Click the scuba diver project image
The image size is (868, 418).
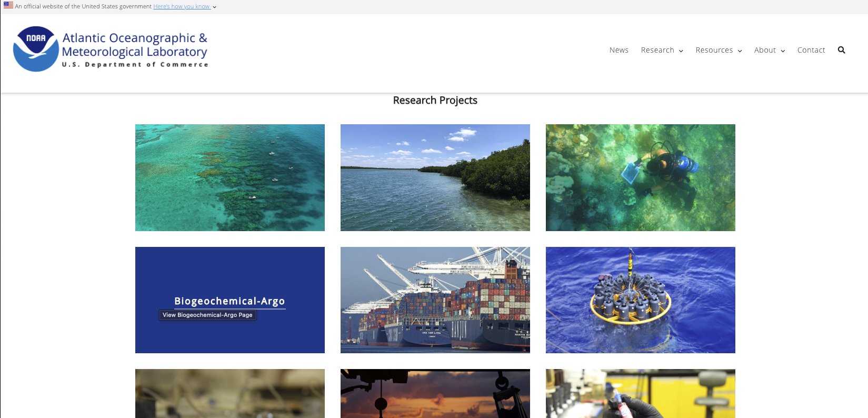(x=641, y=177)
